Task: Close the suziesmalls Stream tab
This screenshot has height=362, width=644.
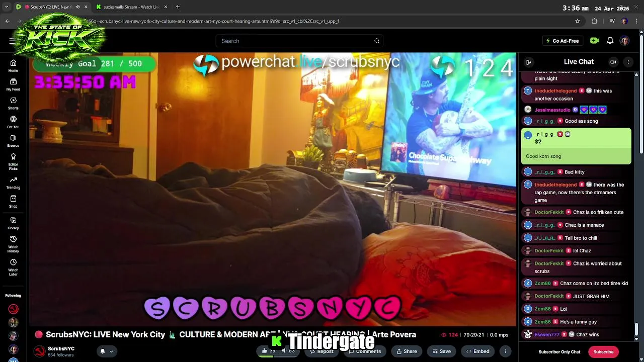Action: click(x=166, y=7)
